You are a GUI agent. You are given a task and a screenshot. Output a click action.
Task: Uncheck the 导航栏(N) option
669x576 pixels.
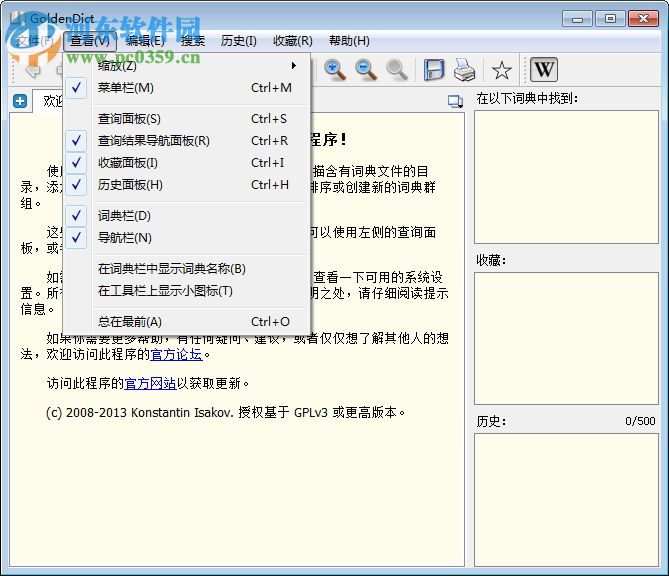tap(186, 238)
